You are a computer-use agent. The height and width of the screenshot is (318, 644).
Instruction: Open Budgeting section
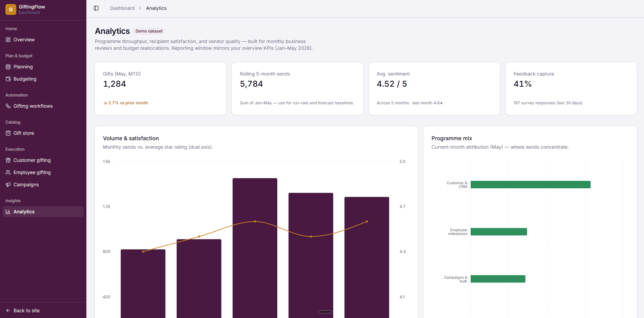43,79
